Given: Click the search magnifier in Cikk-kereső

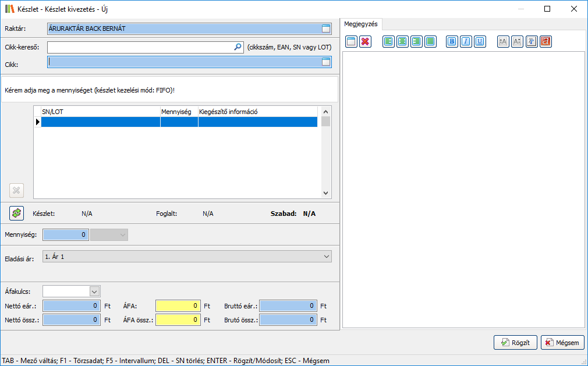Looking at the screenshot, I should click(238, 47).
